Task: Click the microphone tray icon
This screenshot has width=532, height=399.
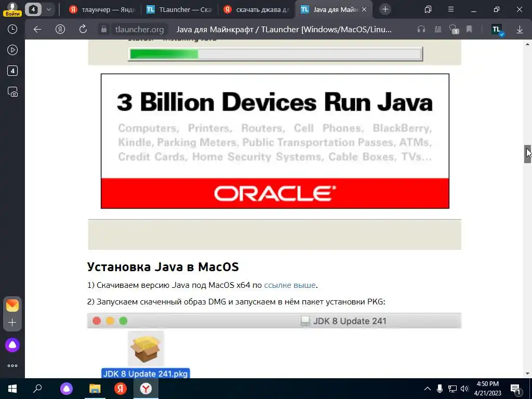Action: (x=440, y=389)
